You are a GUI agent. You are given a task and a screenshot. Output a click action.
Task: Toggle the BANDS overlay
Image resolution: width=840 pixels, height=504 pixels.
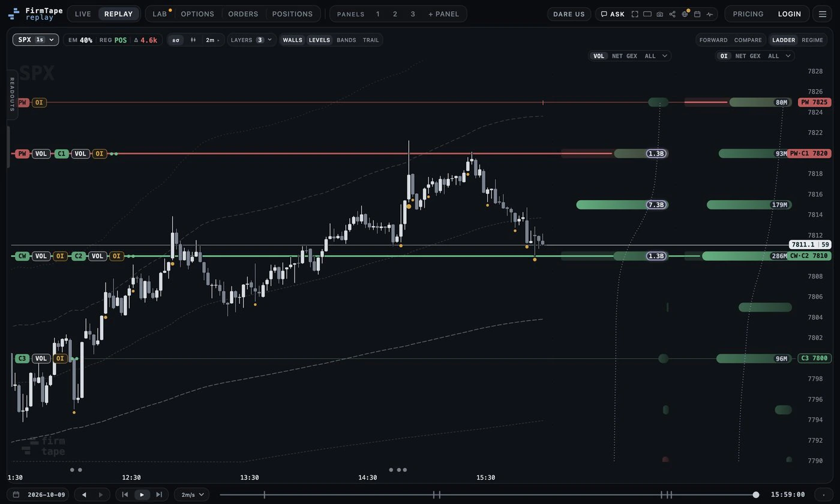(x=346, y=40)
